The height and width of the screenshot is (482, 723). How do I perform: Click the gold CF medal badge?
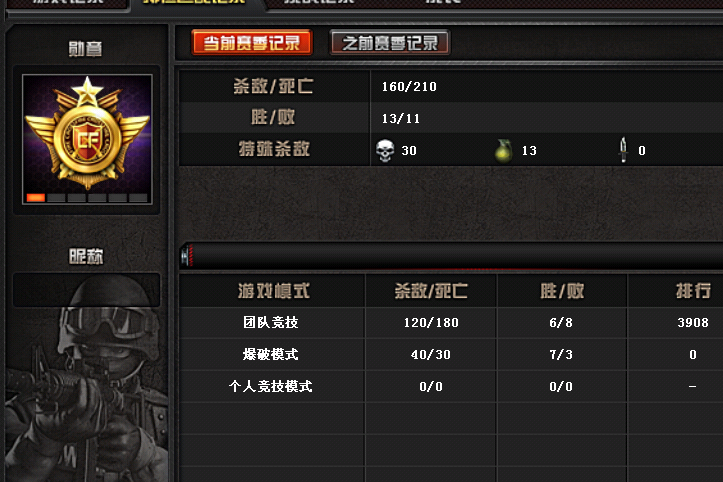(87, 133)
